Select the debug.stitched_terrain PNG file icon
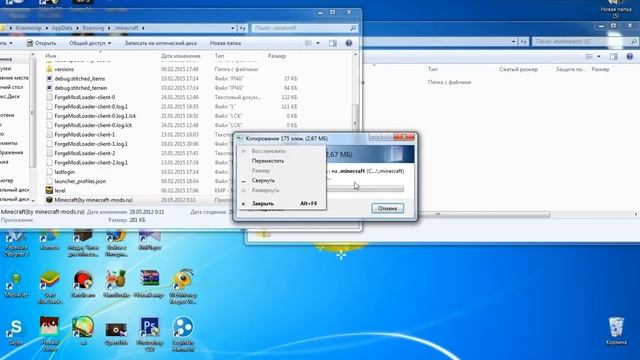 (49, 88)
